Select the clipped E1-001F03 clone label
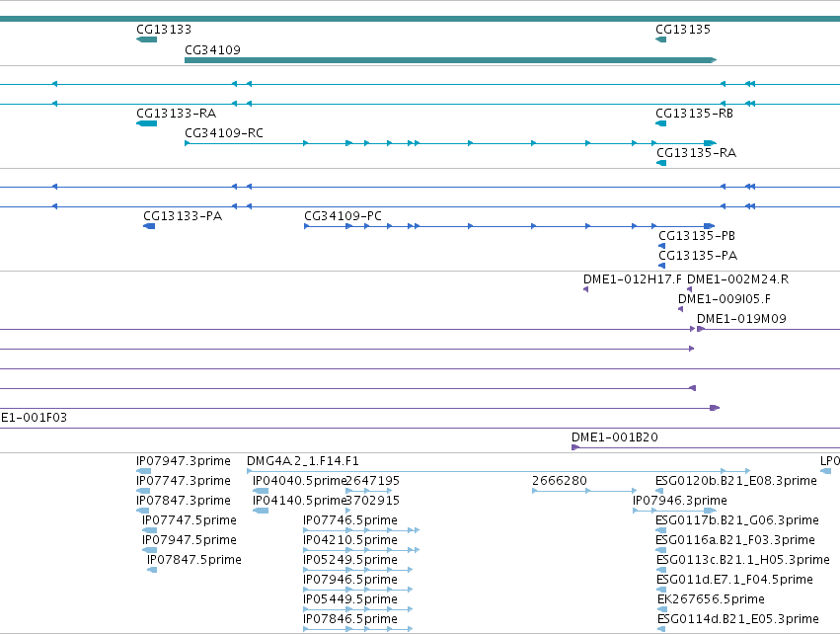This screenshot has height=634, width=840. click(34, 418)
